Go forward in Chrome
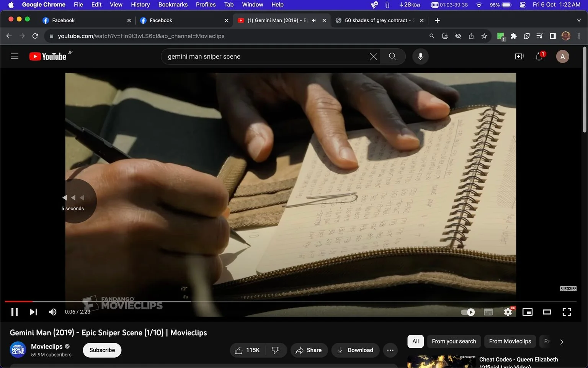 click(x=22, y=36)
